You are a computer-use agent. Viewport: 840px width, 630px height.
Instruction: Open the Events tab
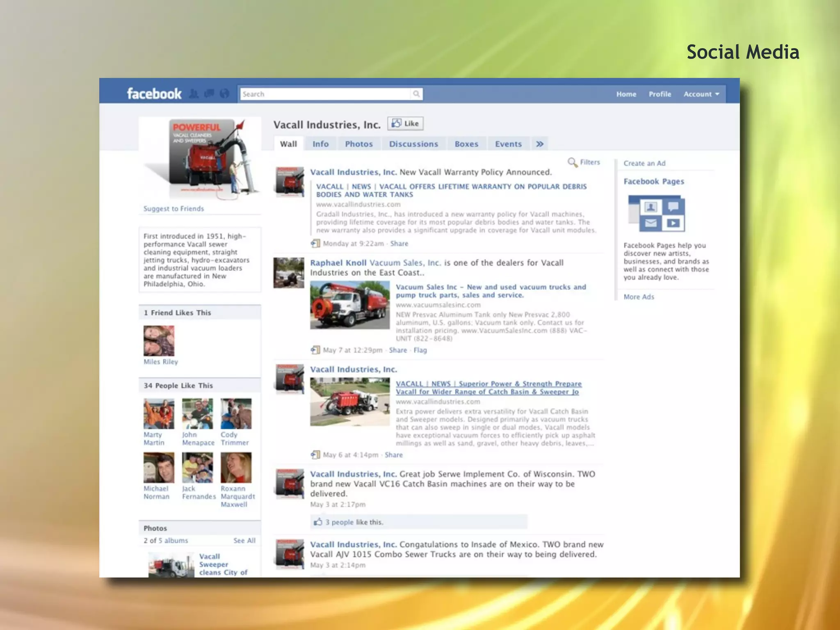pyautogui.click(x=509, y=144)
